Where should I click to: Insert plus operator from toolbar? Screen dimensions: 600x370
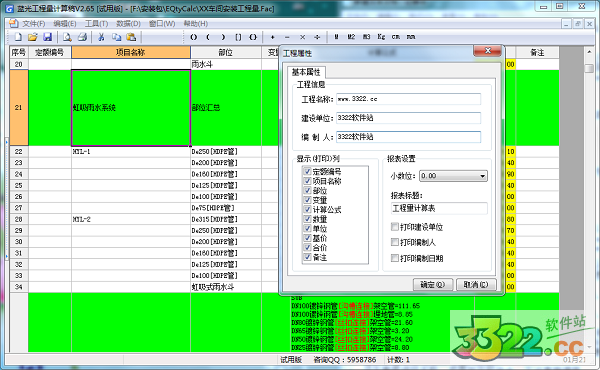pyautogui.click(x=272, y=37)
